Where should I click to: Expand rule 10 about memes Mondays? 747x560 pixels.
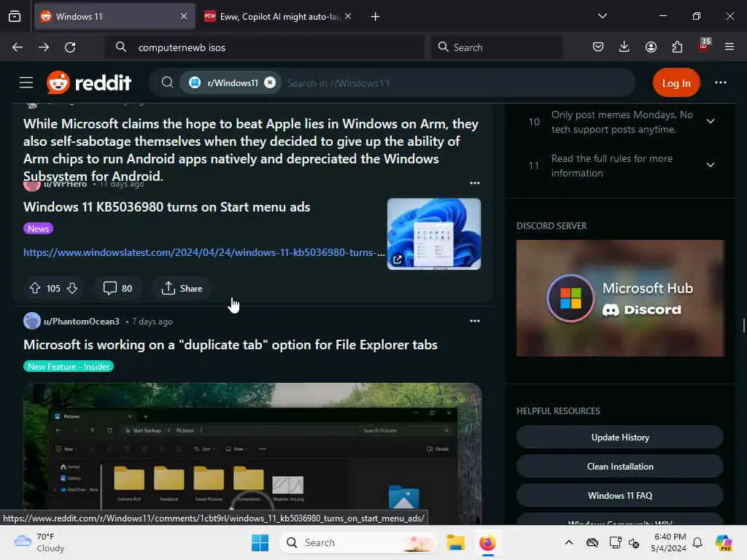pos(711,122)
